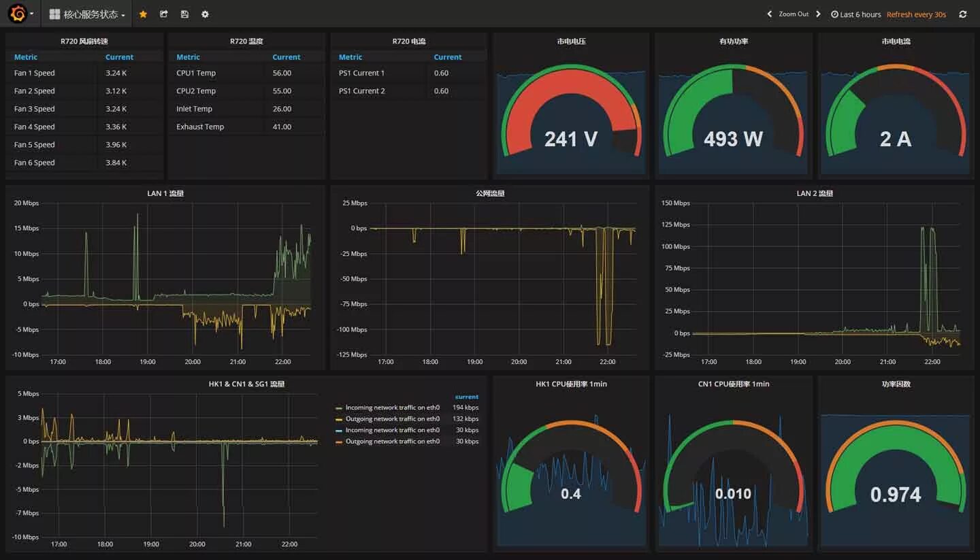This screenshot has width=980, height=560.
Task: Shift time range forward with right arrow
Action: pyautogui.click(x=818, y=14)
